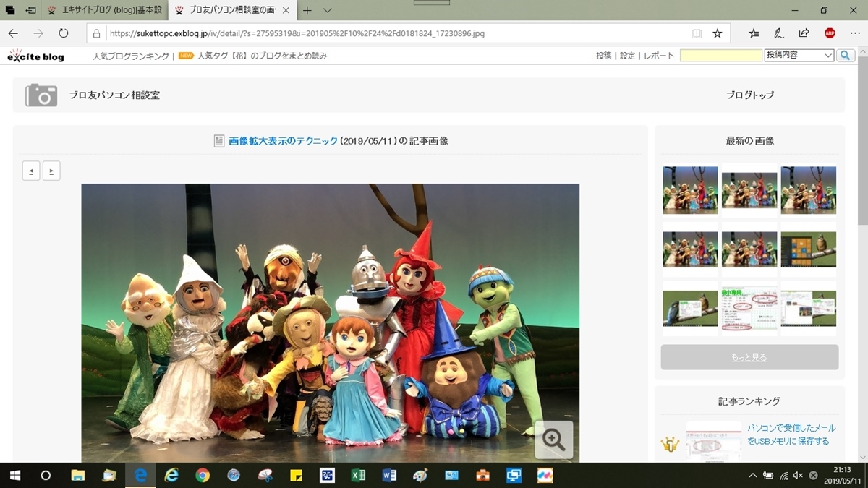Open article 画像拡大表示のテクニック link
The width and height of the screenshot is (868, 488).
(x=283, y=141)
